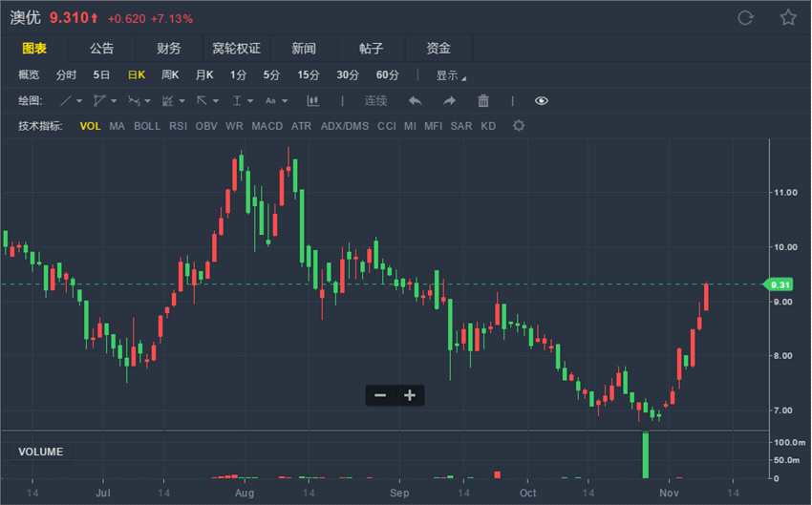Select the 日K daily candlestick

point(137,75)
